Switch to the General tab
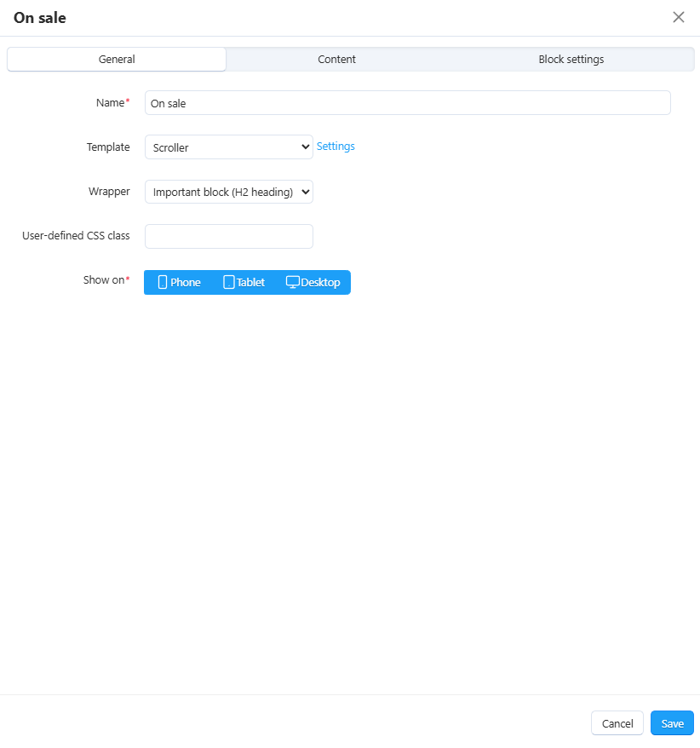Image resolution: width=700 pixels, height=748 pixels. click(117, 59)
